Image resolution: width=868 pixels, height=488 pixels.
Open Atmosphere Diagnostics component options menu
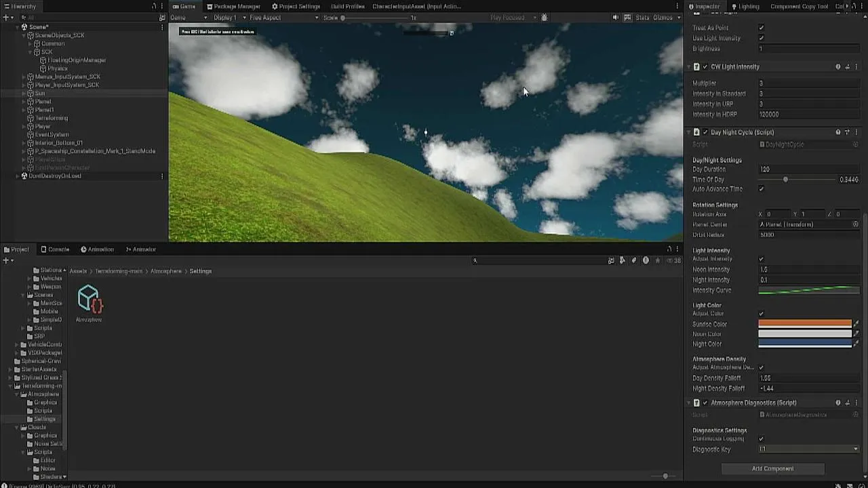(x=856, y=403)
